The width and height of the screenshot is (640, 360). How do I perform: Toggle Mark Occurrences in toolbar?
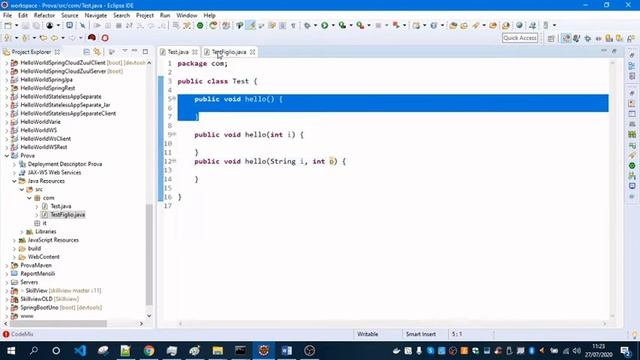pos(251,25)
